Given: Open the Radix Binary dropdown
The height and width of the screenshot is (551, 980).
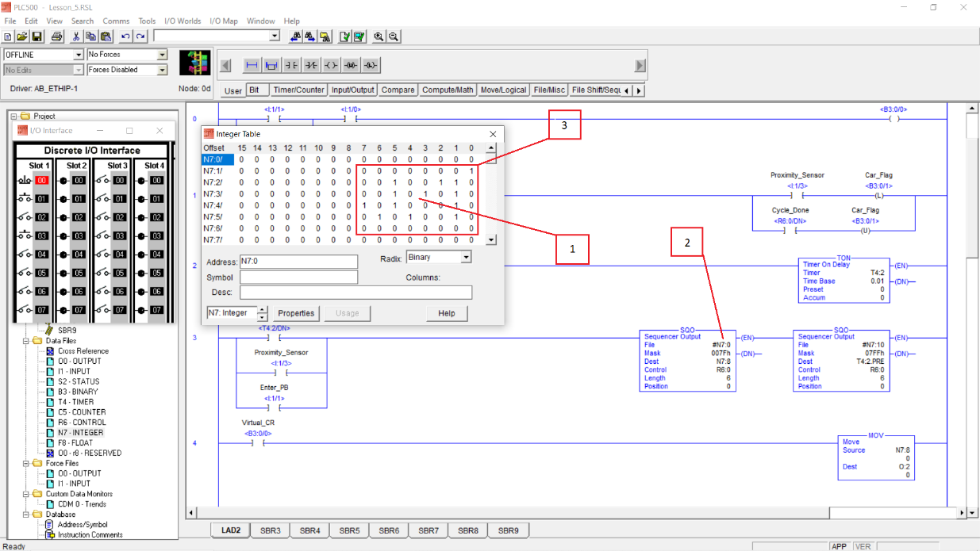Looking at the screenshot, I should 466,258.
